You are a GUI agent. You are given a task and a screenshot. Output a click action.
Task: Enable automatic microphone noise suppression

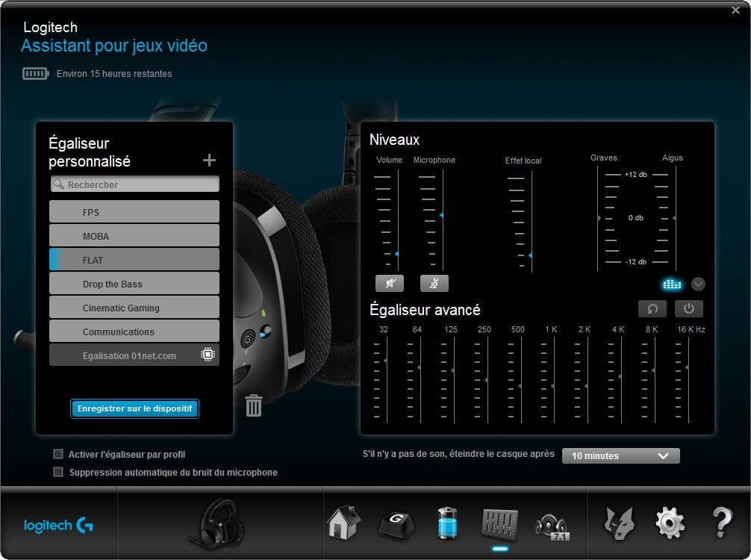point(58,472)
